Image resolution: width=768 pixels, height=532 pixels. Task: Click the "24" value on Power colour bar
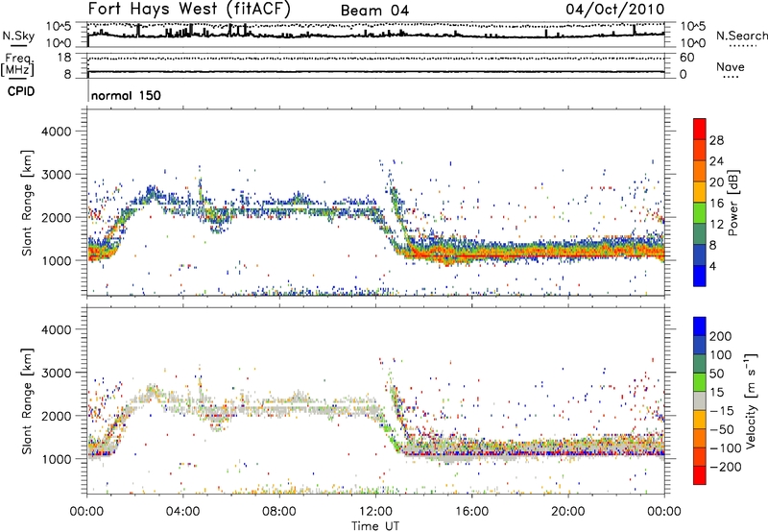tap(716, 161)
